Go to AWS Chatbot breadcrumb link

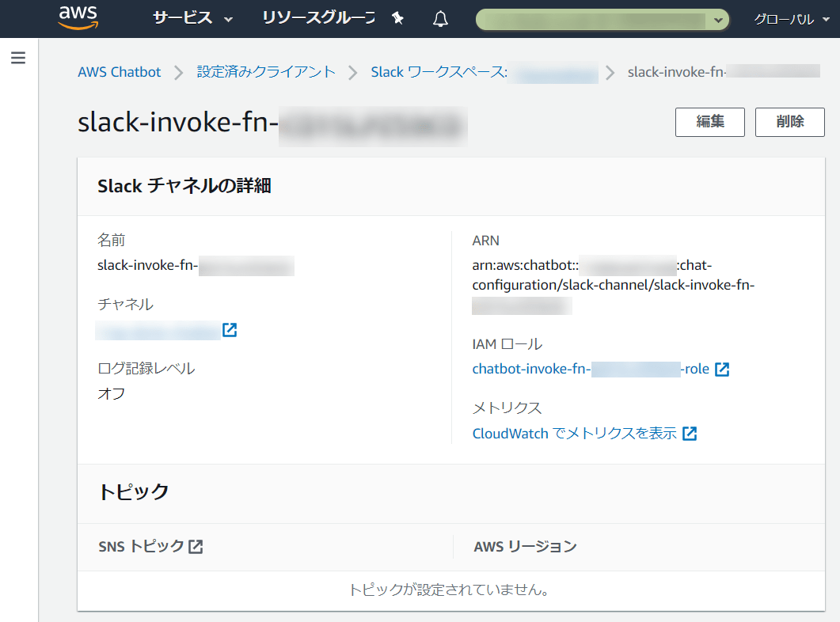point(119,72)
